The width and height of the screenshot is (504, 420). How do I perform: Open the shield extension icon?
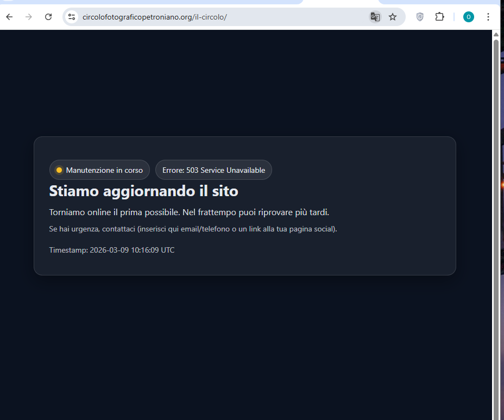click(x=420, y=17)
